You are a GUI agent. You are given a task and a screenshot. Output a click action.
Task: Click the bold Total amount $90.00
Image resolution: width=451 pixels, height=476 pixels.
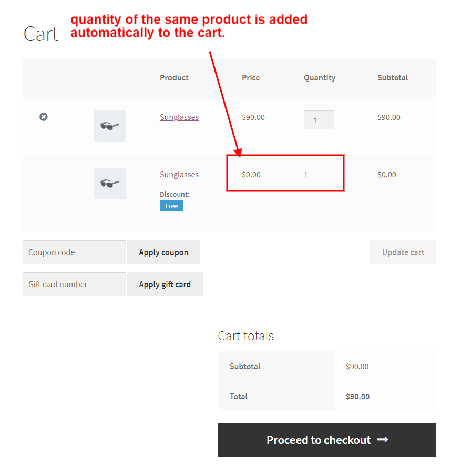click(x=357, y=397)
